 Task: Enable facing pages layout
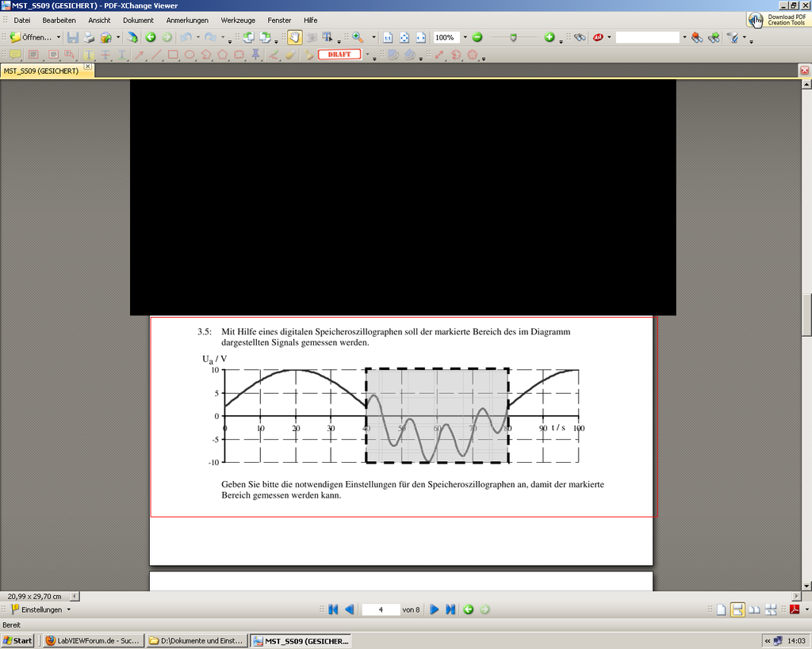[754, 609]
